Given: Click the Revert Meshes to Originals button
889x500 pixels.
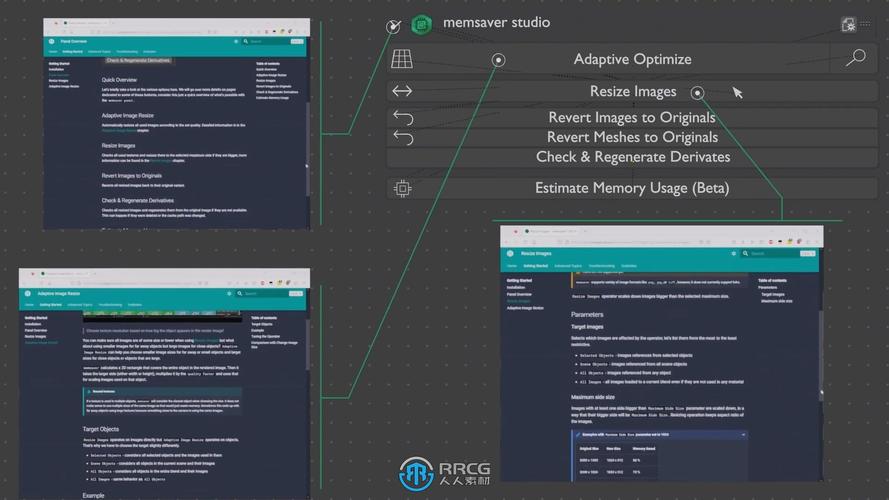Looking at the screenshot, I should pos(632,137).
